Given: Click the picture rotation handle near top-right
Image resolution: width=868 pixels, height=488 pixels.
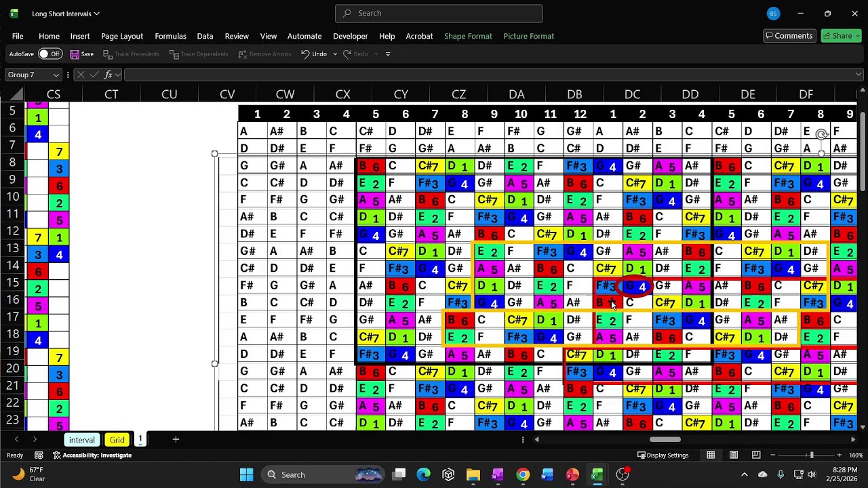Looking at the screenshot, I should coord(821,134).
